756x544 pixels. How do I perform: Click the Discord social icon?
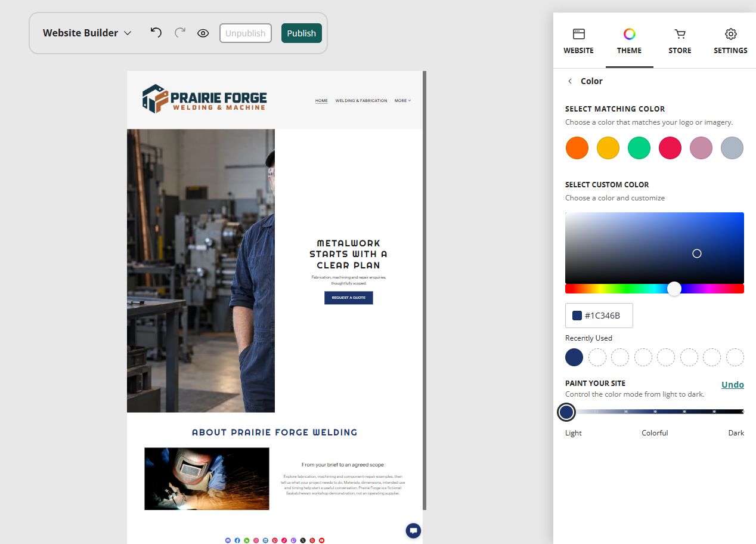pyautogui.click(x=228, y=540)
